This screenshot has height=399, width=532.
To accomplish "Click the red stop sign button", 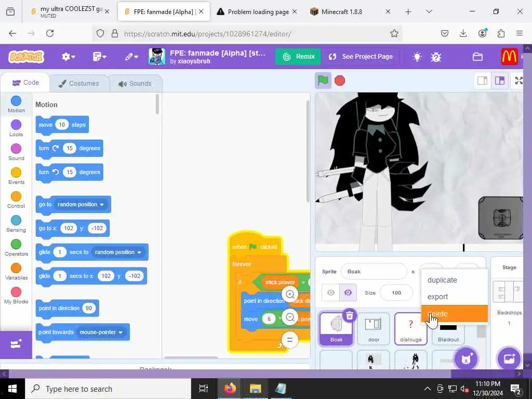I will point(340,81).
